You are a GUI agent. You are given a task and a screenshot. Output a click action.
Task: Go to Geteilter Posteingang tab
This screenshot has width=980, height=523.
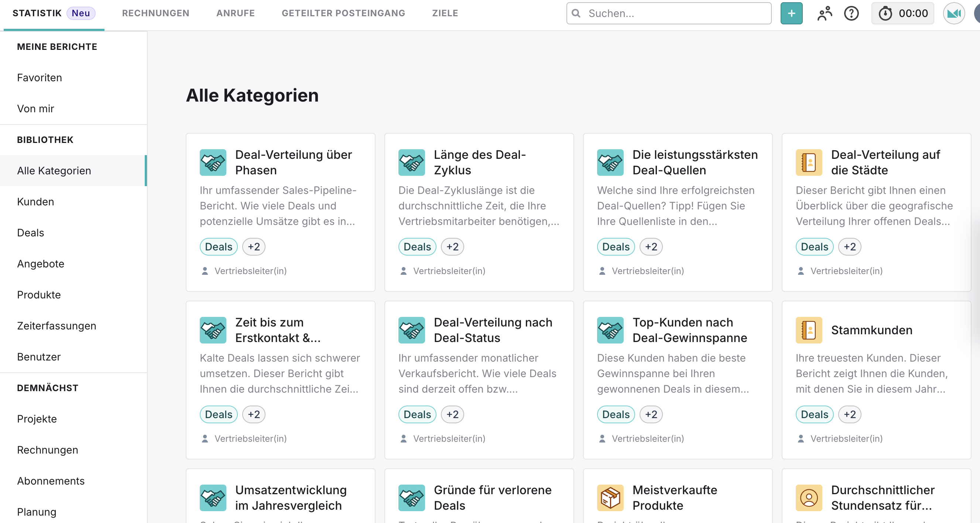click(x=343, y=13)
